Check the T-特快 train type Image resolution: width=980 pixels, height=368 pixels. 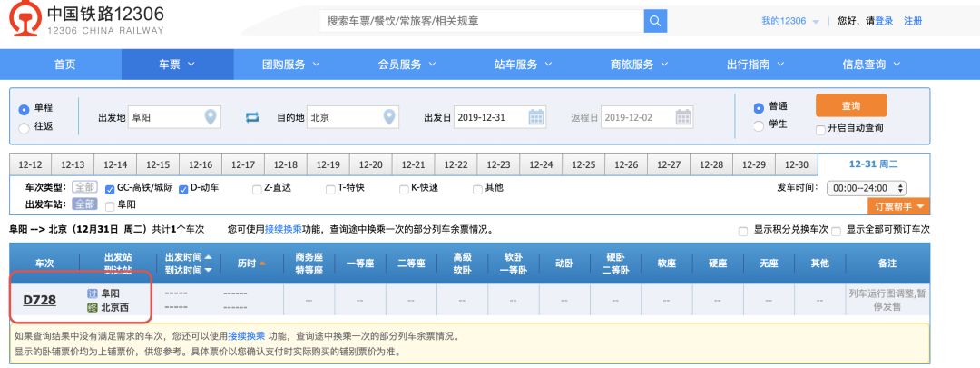pos(330,190)
